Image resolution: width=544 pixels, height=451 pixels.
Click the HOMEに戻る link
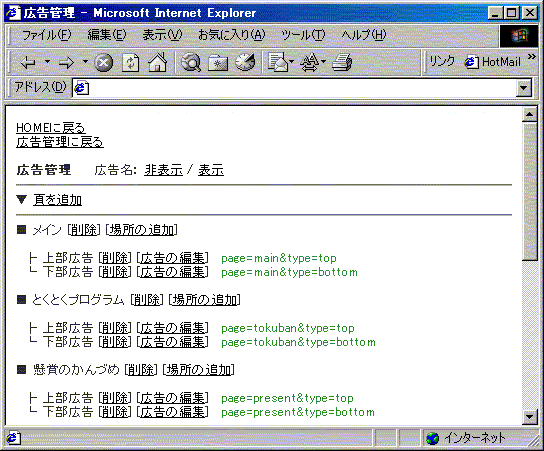coord(51,128)
